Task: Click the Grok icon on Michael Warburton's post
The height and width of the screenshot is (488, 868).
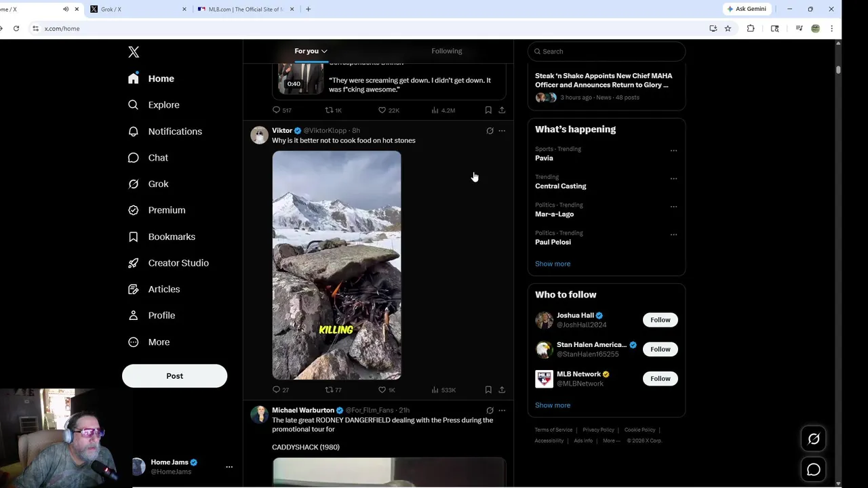Action: click(490, 411)
